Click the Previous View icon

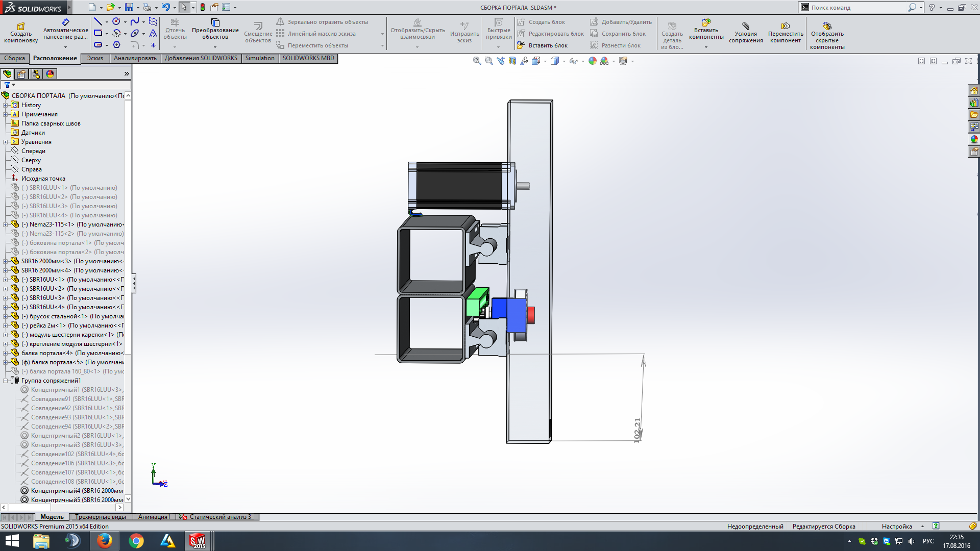500,61
